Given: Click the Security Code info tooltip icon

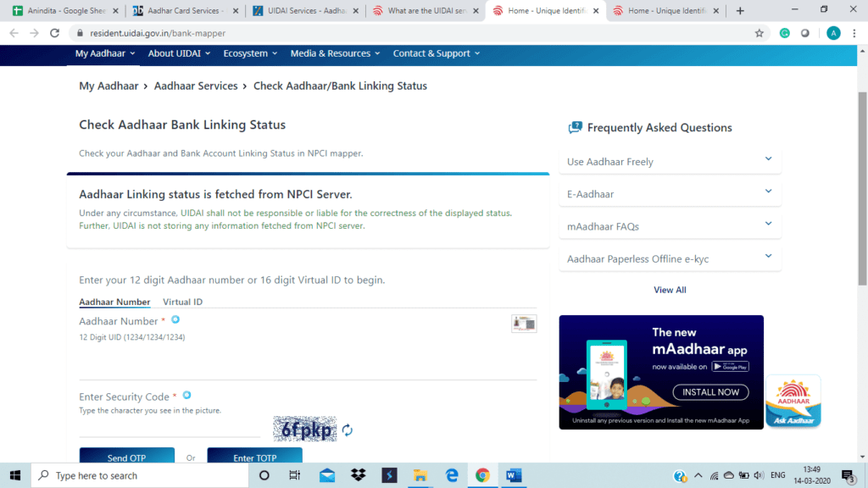Looking at the screenshot, I should 186,396.
